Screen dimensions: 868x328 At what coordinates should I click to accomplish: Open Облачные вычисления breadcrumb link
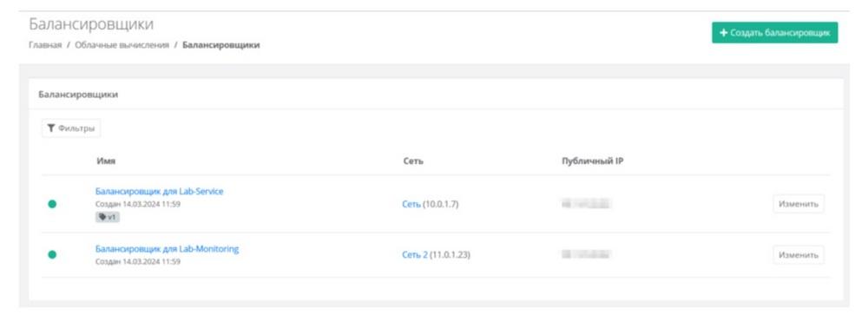(122, 45)
